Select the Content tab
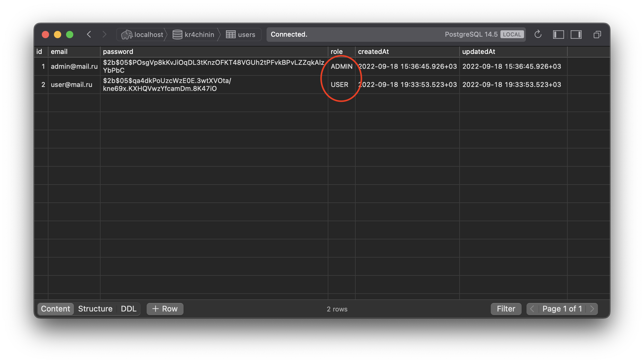Screen dimensions: 644x363 click(x=55, y=309)
